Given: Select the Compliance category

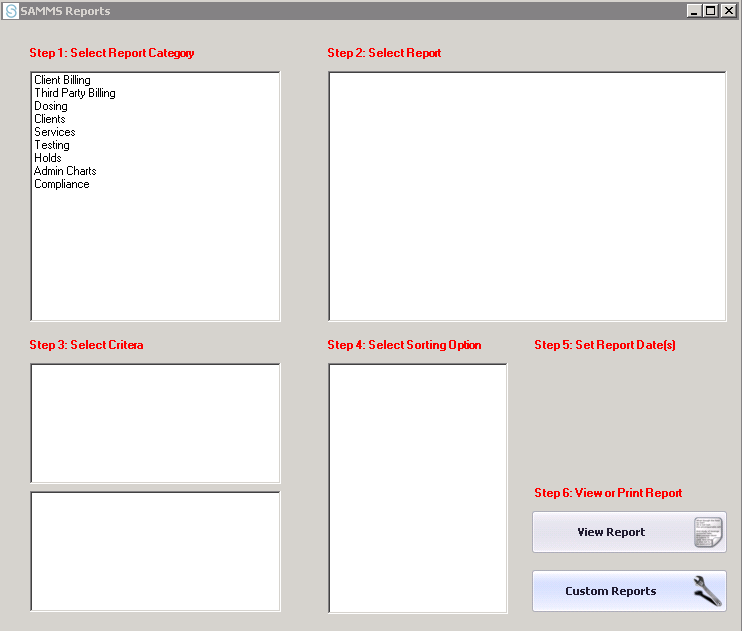Looking at the screenshot, I should pos(62,184).
